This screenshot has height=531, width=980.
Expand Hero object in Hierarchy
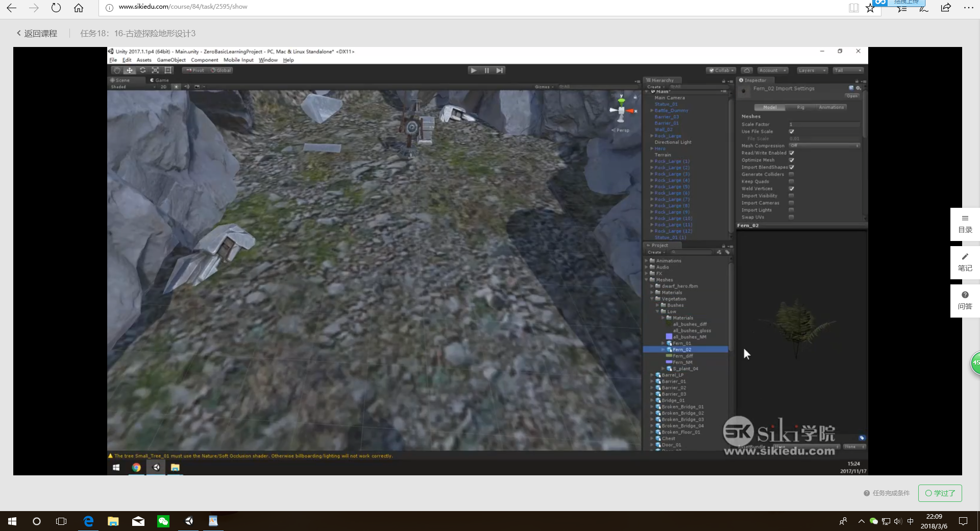click(652, 149)
